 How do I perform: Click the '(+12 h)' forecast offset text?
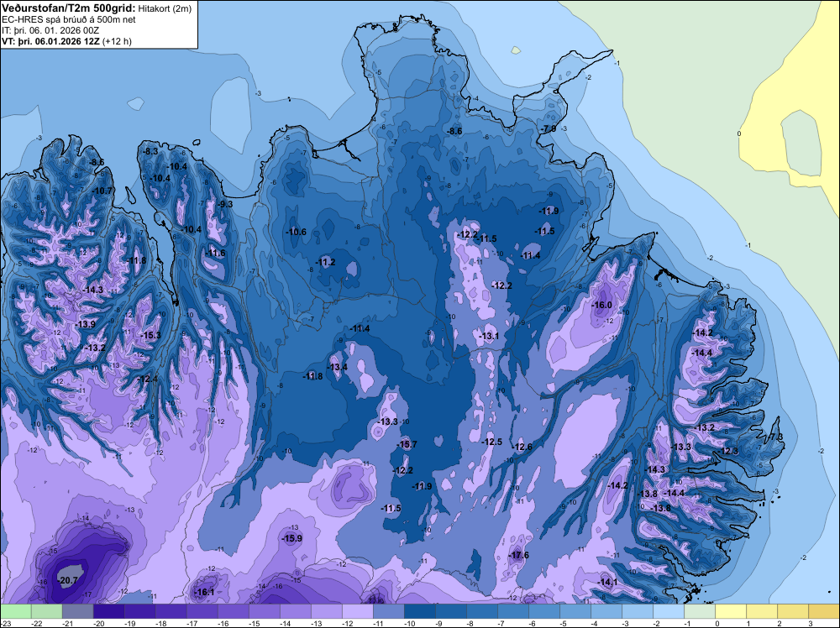pyautogui.click(x=118, y=41)
